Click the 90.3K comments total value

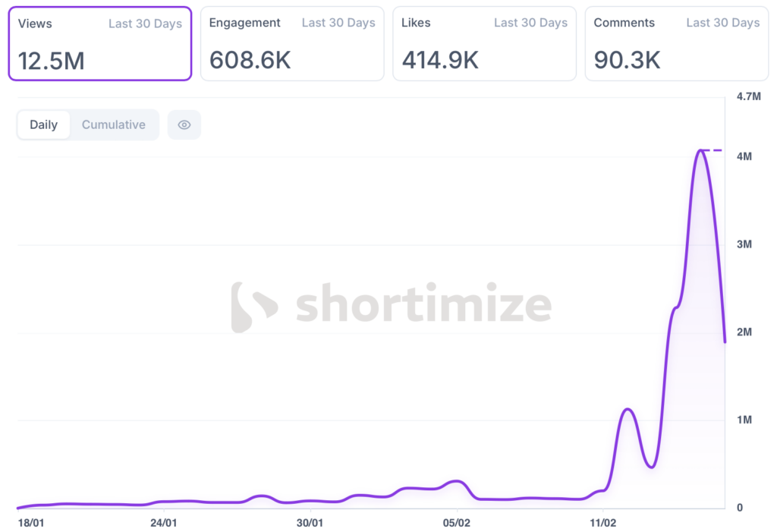[x=628, y=61]
